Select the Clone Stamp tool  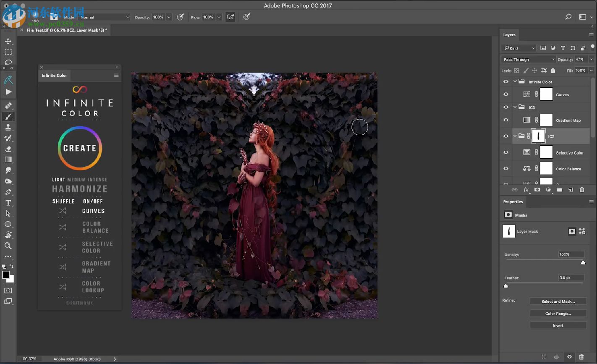(x=8, y=127)
